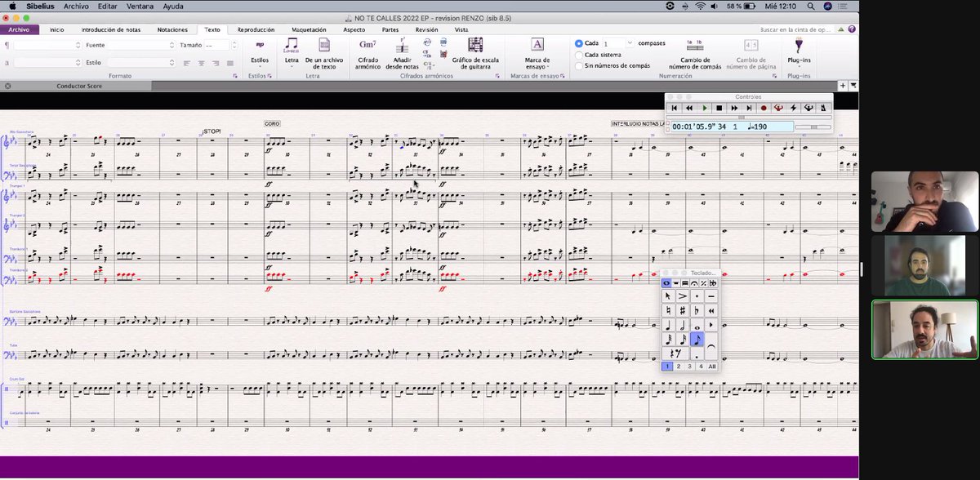This screenshot has width=980, height=480.
Task: Open the Plug-ins dropdown
Action: 799,51
